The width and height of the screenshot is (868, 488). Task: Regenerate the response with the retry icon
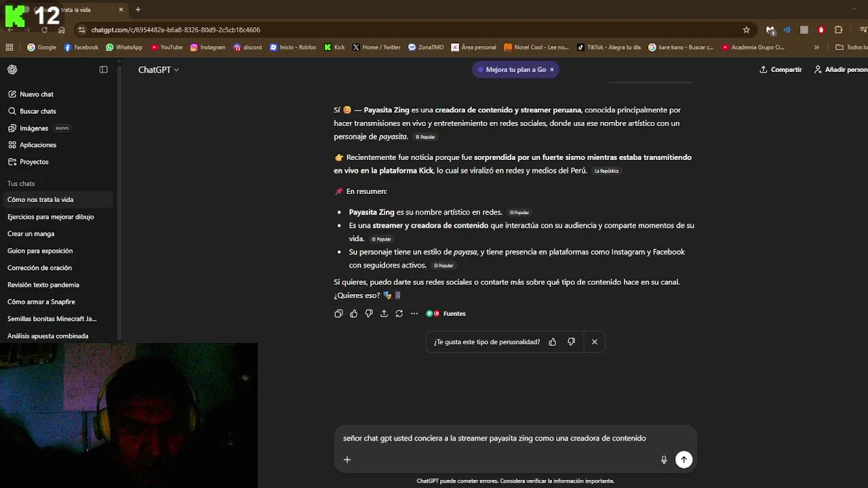(399, 314)
